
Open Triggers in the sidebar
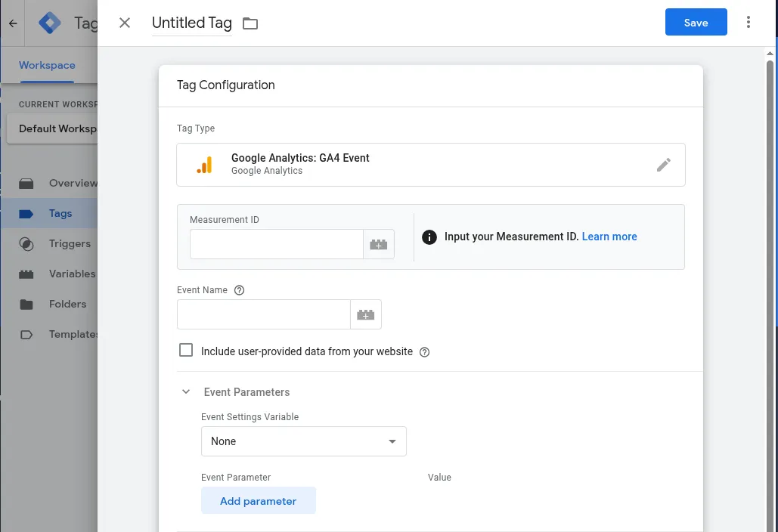(50, 244)
